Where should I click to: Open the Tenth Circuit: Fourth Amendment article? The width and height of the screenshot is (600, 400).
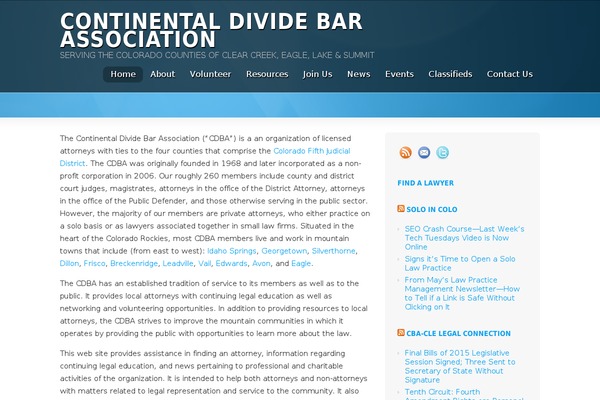click(464, 394)
